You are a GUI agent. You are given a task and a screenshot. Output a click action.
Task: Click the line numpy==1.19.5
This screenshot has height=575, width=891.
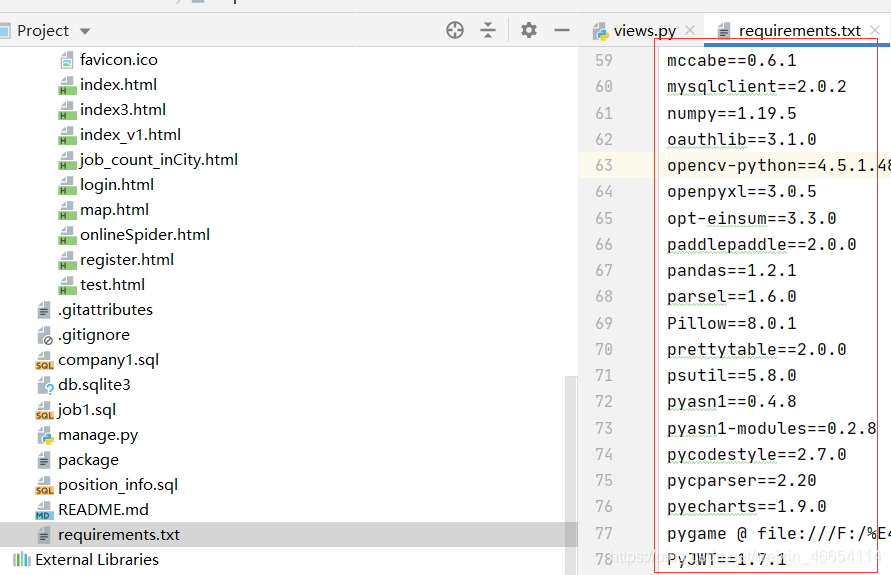point(731,113)
